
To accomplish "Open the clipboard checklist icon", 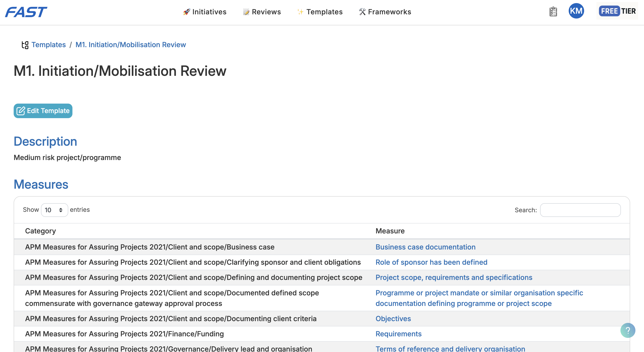I will click(x=553, y=11).
